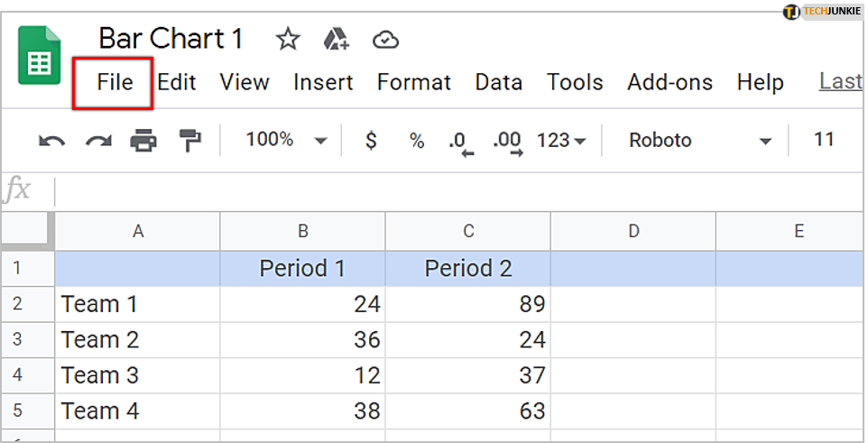Increase decimal places
Viewport: 868px width, 443px height.
[507, 141]
